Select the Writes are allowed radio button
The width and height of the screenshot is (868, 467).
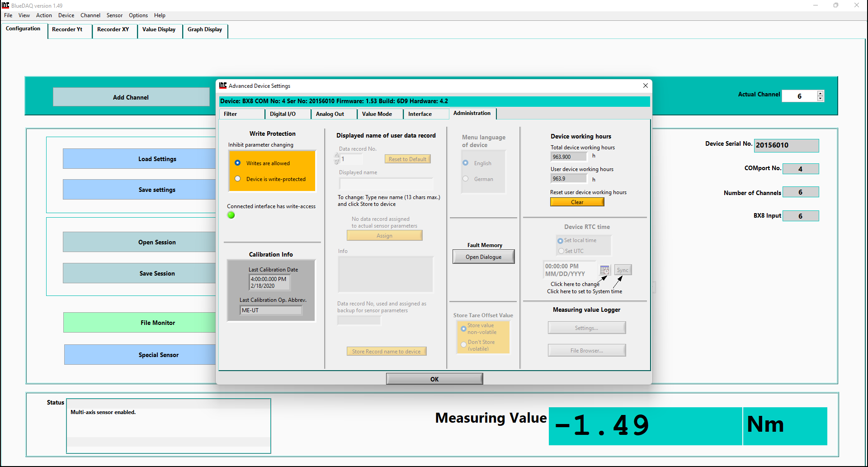point(238,163)
